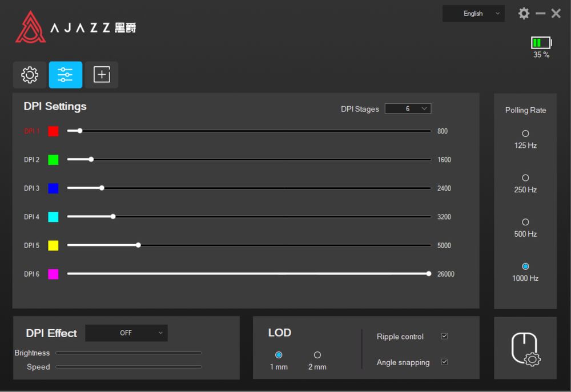Viewport: 571px width, 392px height.
Task: Open the English language dropdown
Action: (x=473, y=14)
